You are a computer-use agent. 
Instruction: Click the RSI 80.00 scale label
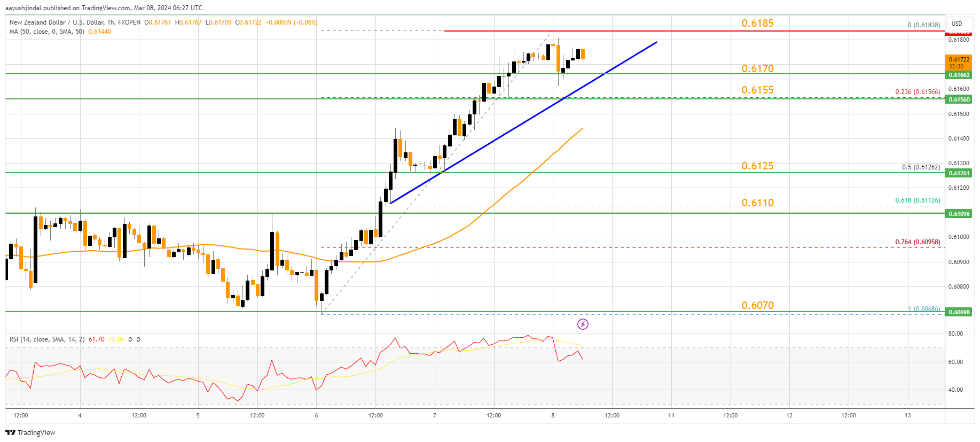(x=955, y=334)
